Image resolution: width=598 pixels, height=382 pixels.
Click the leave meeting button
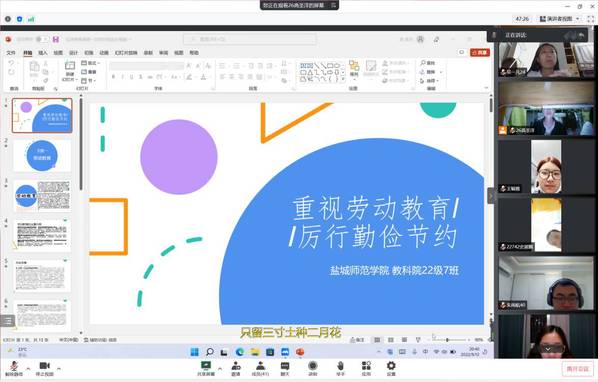(x=578, y=368)
